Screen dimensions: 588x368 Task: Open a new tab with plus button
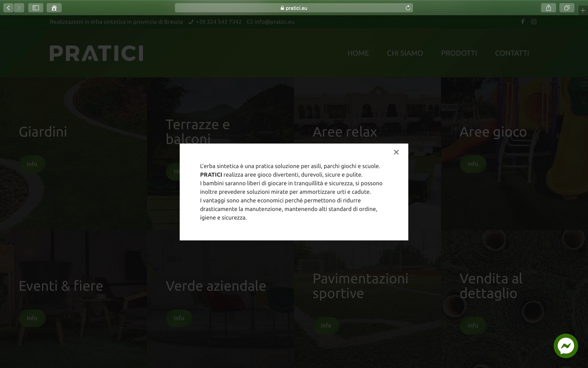click(583, 10)
